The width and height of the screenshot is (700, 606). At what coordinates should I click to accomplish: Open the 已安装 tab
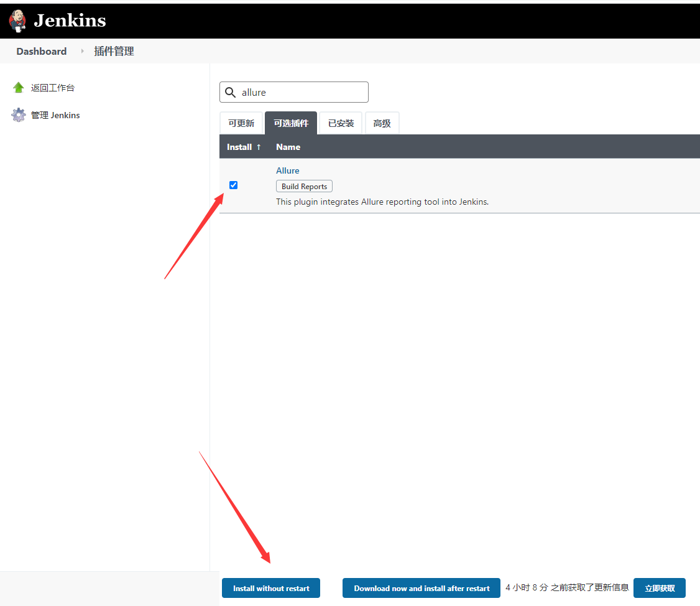coord(341,123)
